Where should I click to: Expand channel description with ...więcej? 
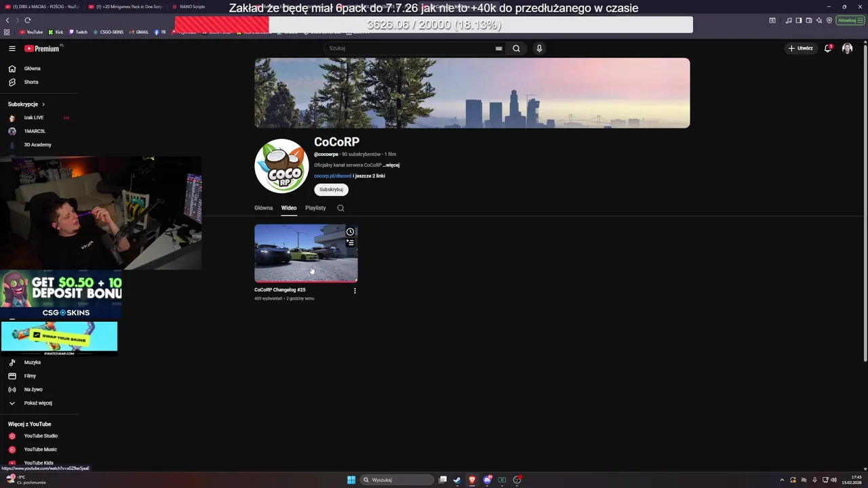coord(391,165)
